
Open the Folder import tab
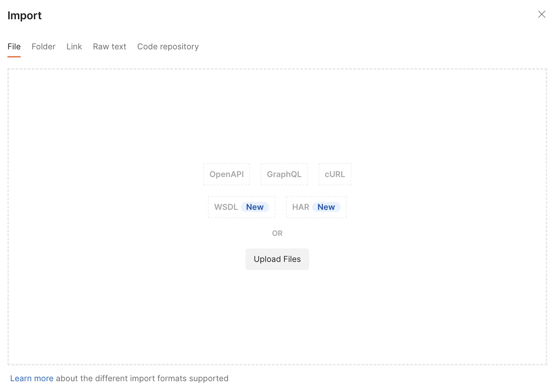(44, 47)
